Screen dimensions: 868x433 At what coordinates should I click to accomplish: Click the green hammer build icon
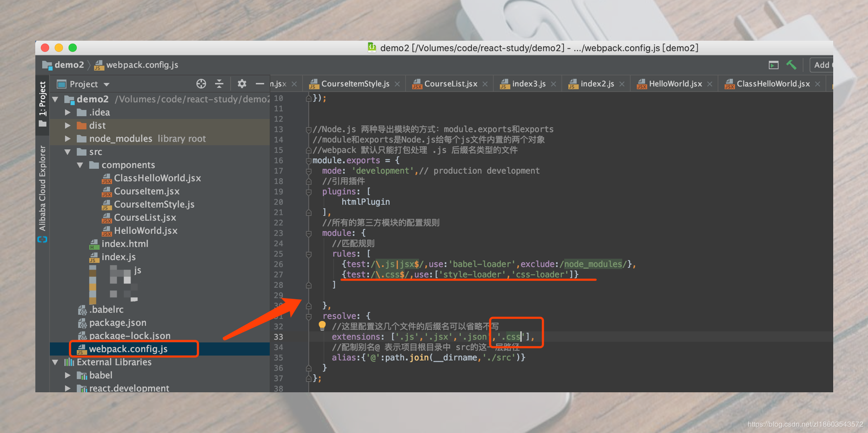(x=791, y=65)
